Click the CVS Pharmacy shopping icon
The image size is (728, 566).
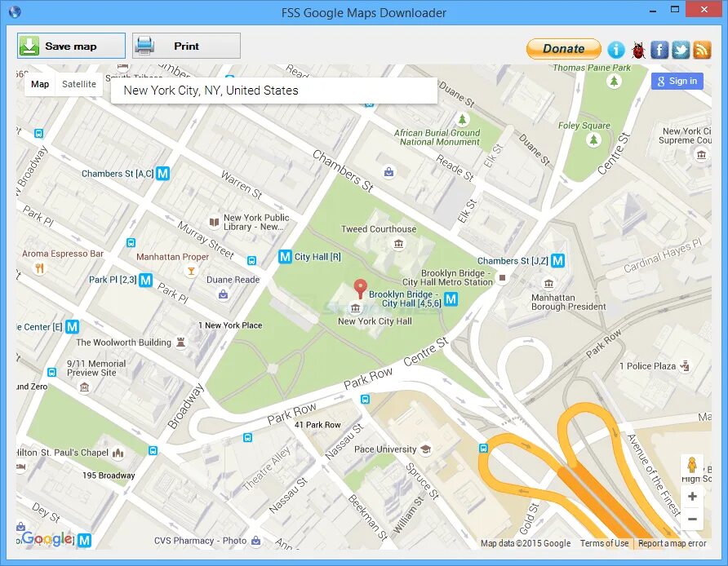click(255, 541)
